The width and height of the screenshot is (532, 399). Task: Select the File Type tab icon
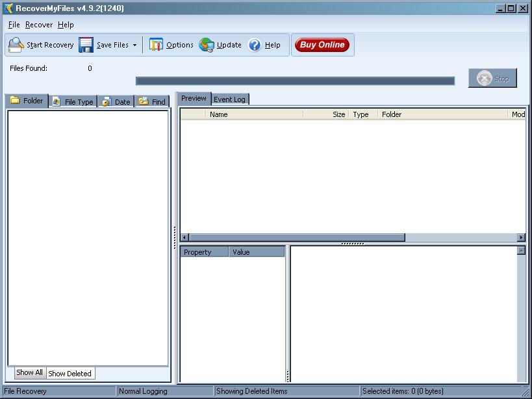[57, 101]
